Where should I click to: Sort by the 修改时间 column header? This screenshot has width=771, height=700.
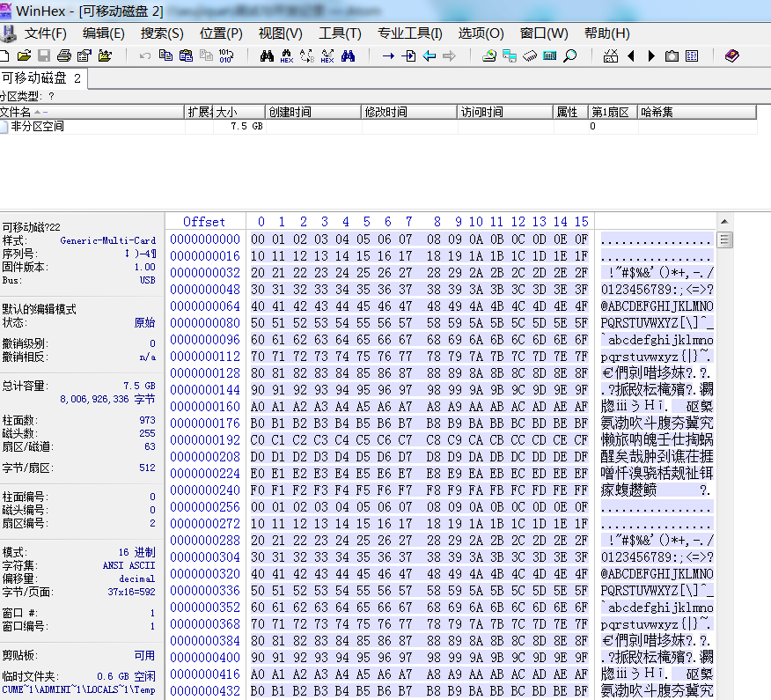tap(408, 112)
